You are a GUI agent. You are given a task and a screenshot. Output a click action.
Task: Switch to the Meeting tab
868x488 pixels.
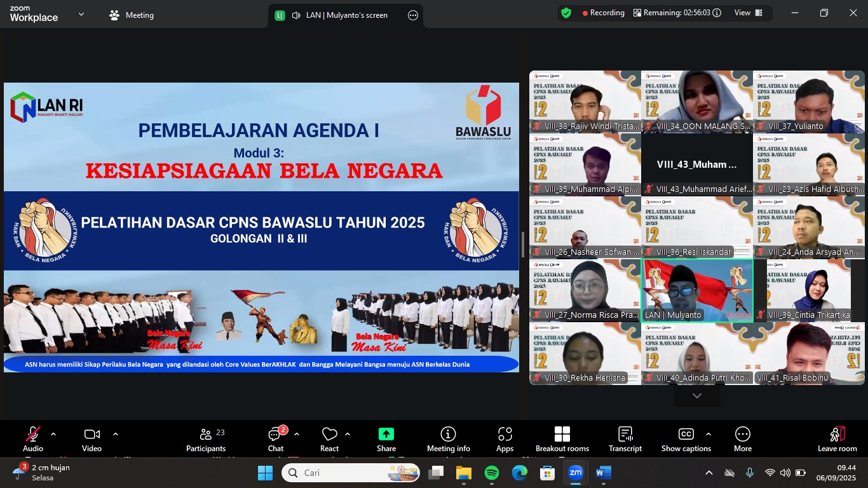[x=132, y=15]
